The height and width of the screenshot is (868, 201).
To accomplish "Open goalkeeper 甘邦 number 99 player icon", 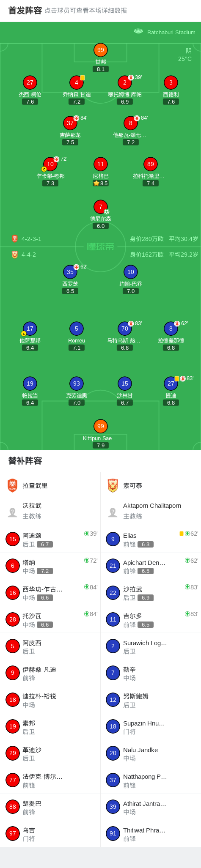I will click(100, 50).
